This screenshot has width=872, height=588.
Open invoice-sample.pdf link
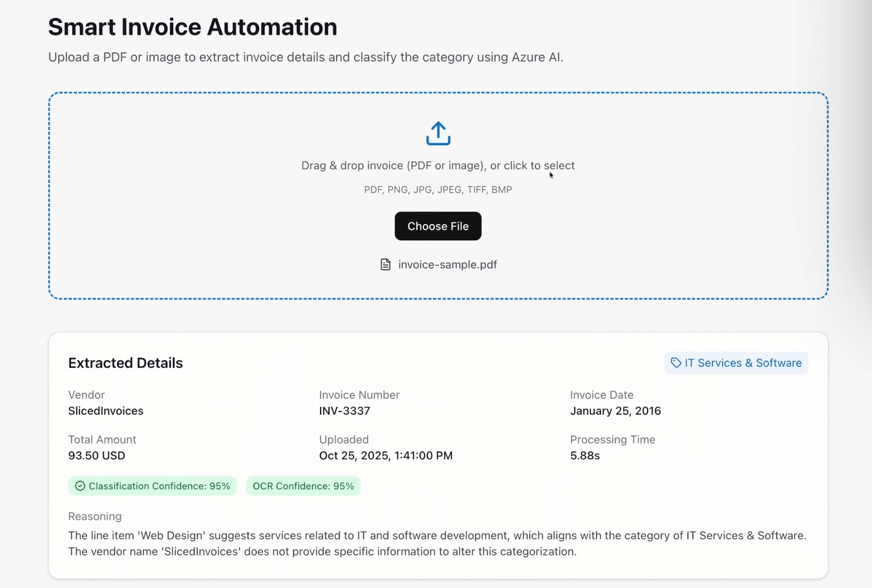(447, 264)
